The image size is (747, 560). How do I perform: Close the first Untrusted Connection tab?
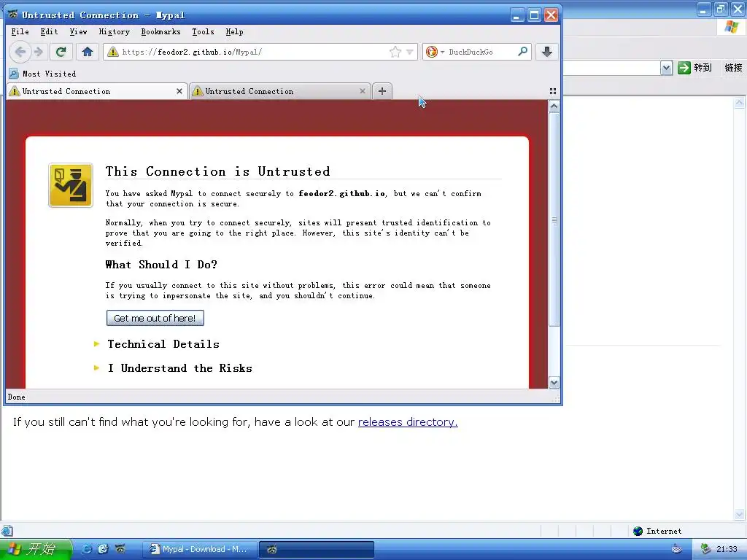179,91
